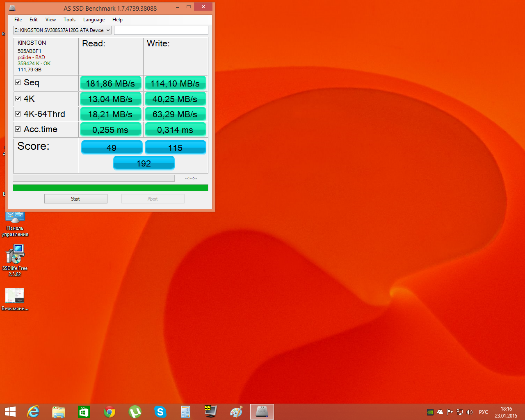Click the read score 49

(112, 148)
